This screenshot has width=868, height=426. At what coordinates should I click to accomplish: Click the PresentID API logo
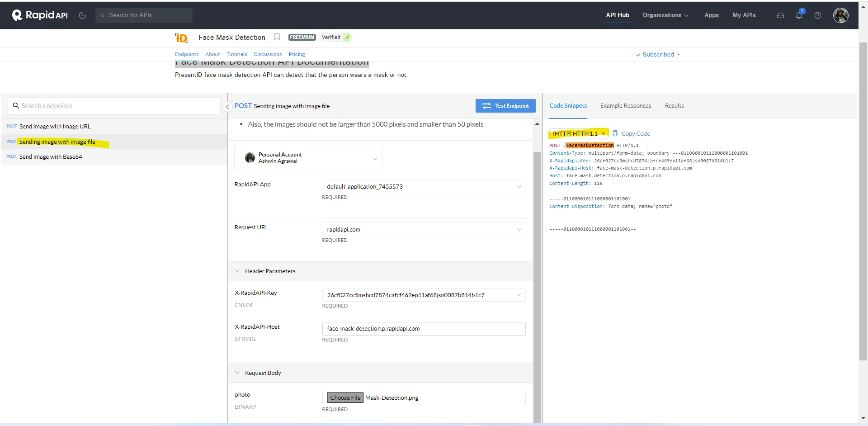pyautogui.click(x=182, y=38)
